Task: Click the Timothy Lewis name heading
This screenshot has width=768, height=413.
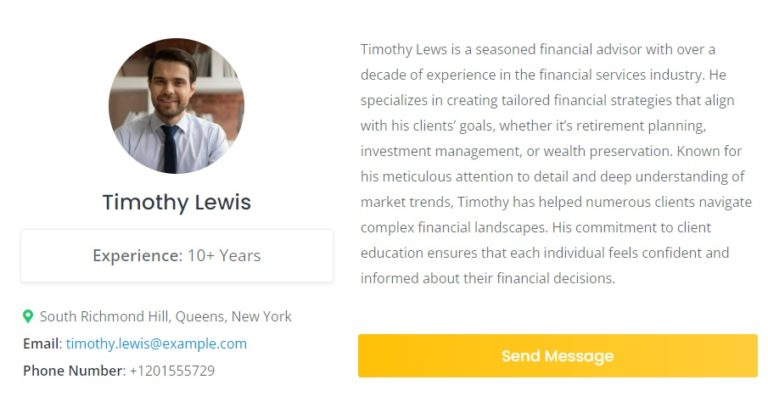Action: pyautogui.click(x=176, y=202)
